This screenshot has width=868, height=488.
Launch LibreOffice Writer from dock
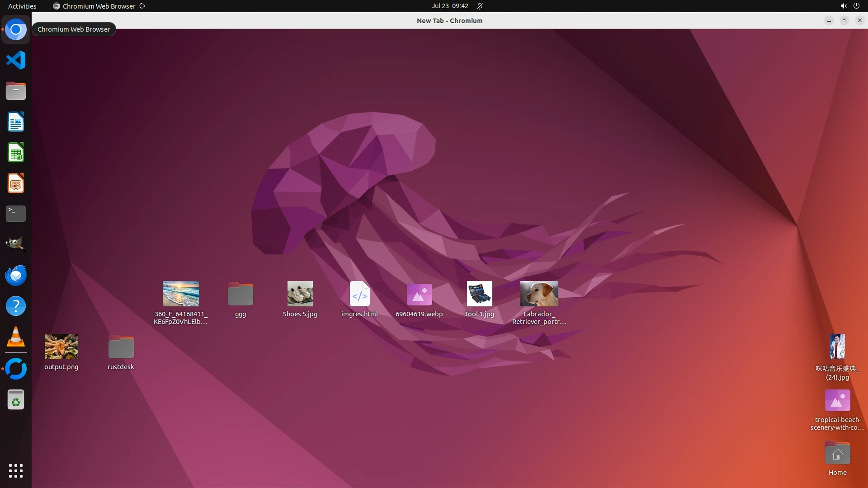16,122
